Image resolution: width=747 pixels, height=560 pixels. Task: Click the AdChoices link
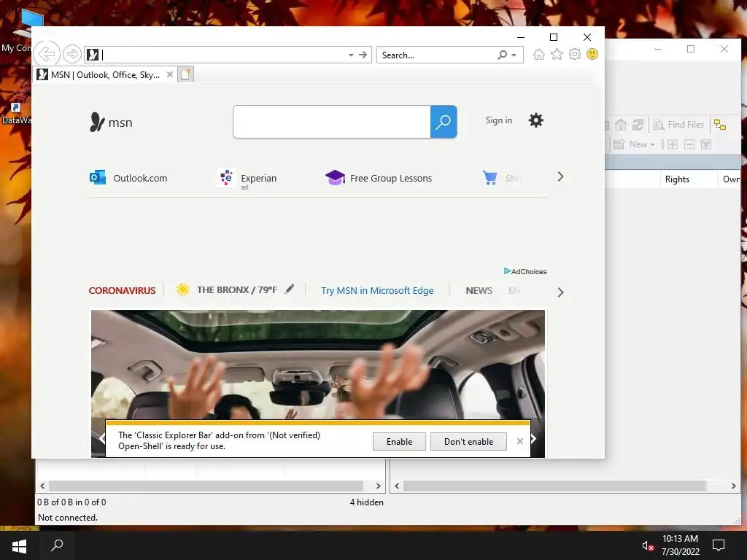pos(525,271)
